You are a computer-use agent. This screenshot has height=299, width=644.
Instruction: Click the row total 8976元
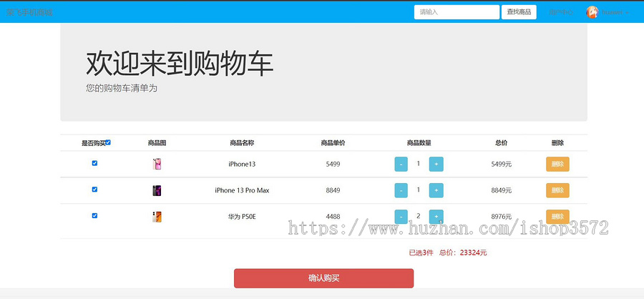point(502,217)
